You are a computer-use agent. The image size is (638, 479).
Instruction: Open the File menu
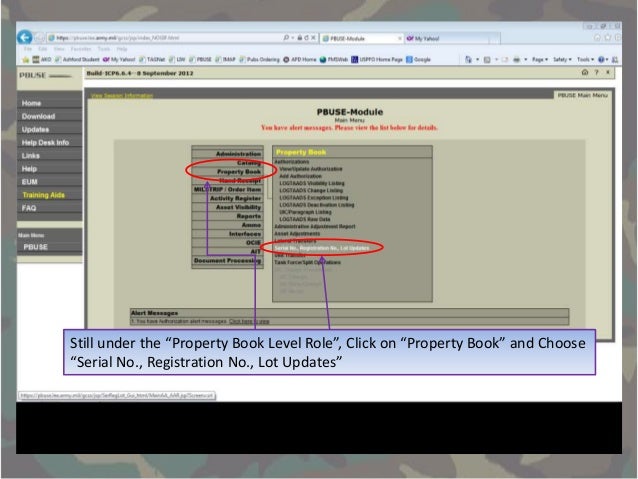click(28, 49)
